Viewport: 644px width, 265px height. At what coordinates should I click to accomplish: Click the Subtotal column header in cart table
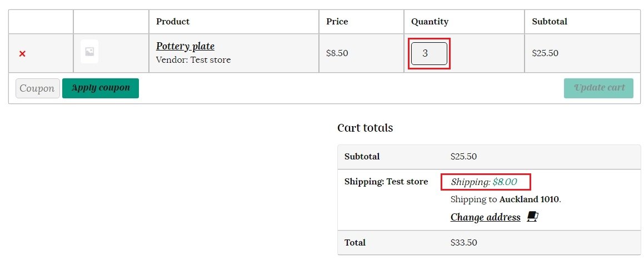[x=550, y=22]
